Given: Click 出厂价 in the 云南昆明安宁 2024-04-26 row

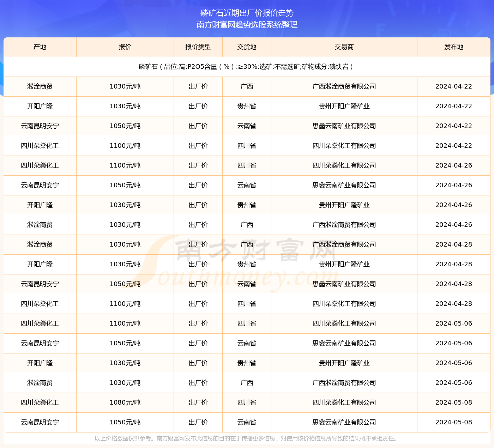Looking at the screenshot, I should [198, 185].
